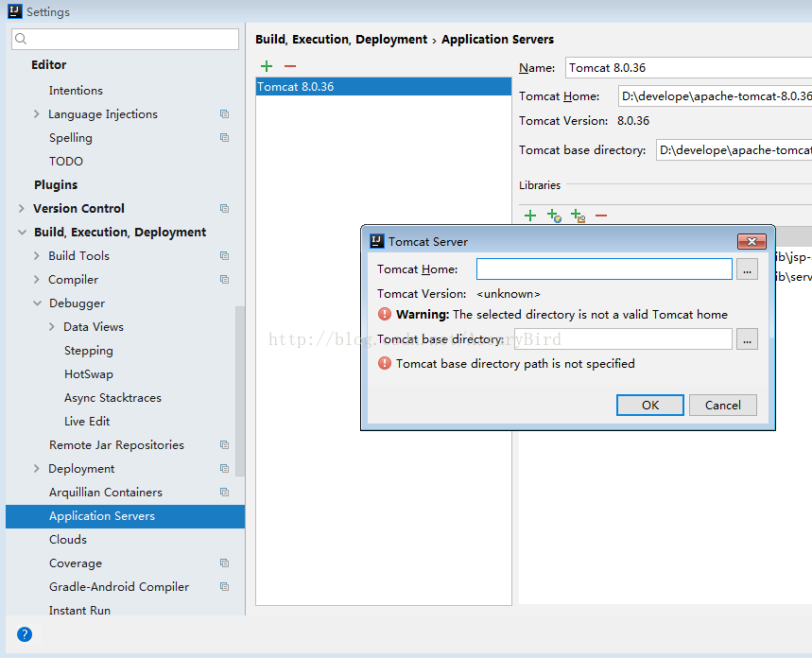Edit the server Name field

tap(689, 68)
